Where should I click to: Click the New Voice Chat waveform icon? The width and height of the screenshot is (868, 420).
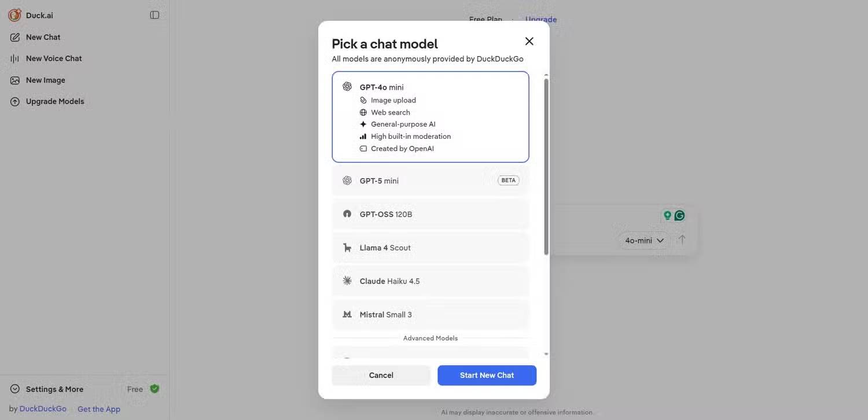tap(15, 58)
